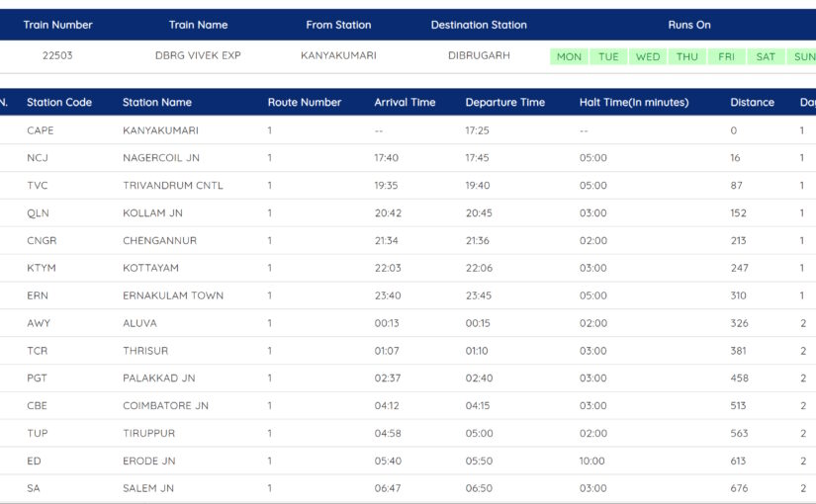Image resolution: width=816 pixels, height=504 pixels.
Task: Click the MON day badge
Action: (569, 57)
